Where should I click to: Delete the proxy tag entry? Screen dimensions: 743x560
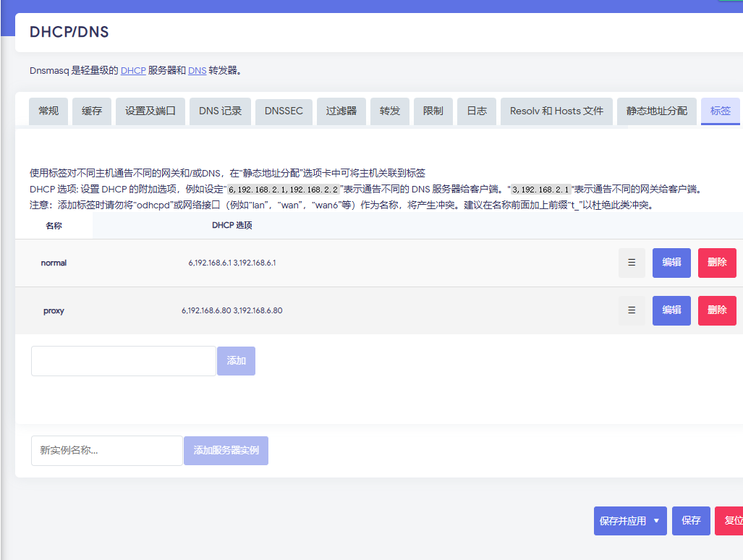tap(717, 310)
